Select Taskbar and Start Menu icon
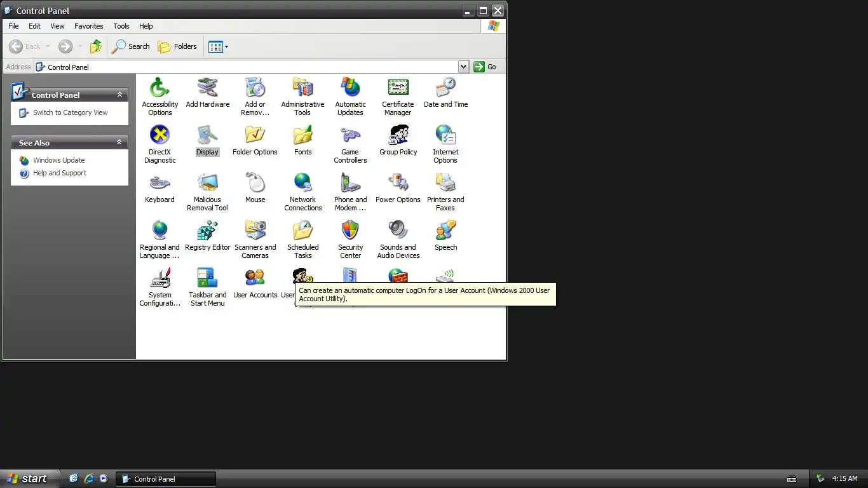This screenshot has width=868, height=488. pos(207,278)
